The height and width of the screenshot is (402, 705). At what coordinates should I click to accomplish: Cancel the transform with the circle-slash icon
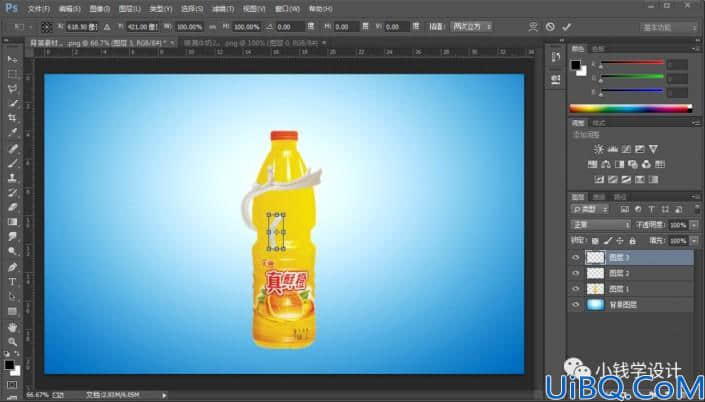pos(550,27)
